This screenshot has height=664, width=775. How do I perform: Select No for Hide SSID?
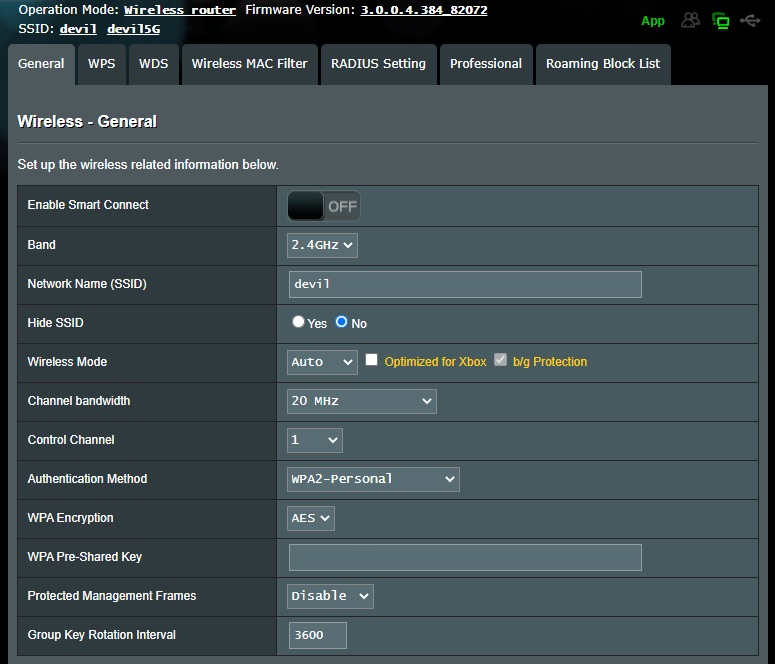[341, 322]
